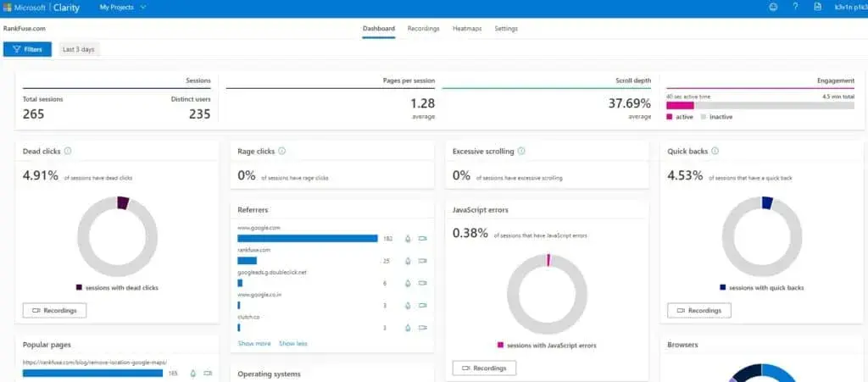This screenshot has width=868, height=382.
Task: Click the 1.28 pages per session value
Action: (x=422, y=103)
